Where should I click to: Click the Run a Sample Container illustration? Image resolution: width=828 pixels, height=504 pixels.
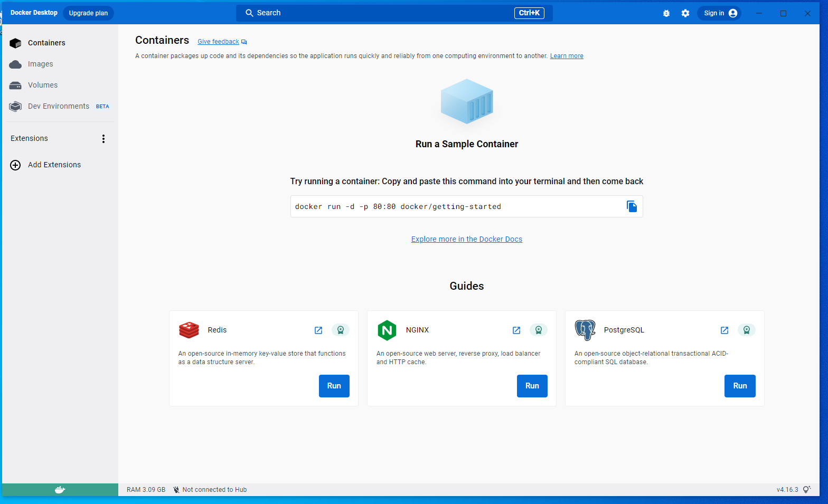point(467,102)
